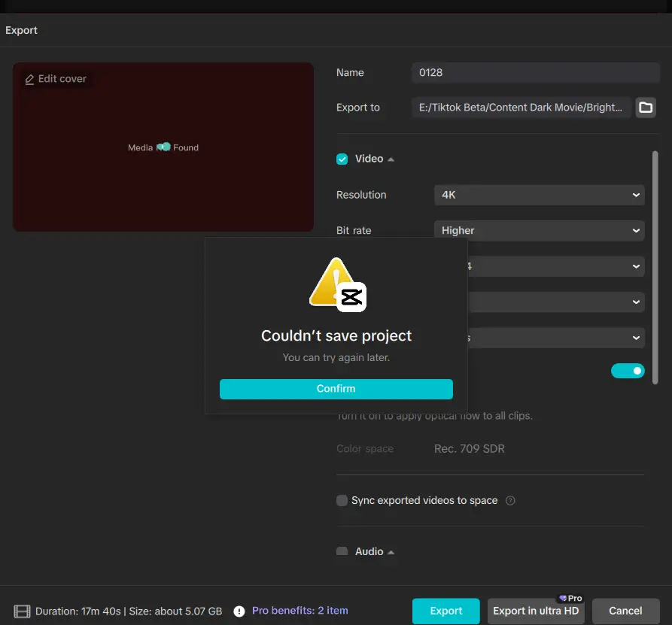Image resolution: width=672 pixels, height=625 pixels.
Task: Enable Sync exported videos to space checkbox
Action: tap(342, 501)
